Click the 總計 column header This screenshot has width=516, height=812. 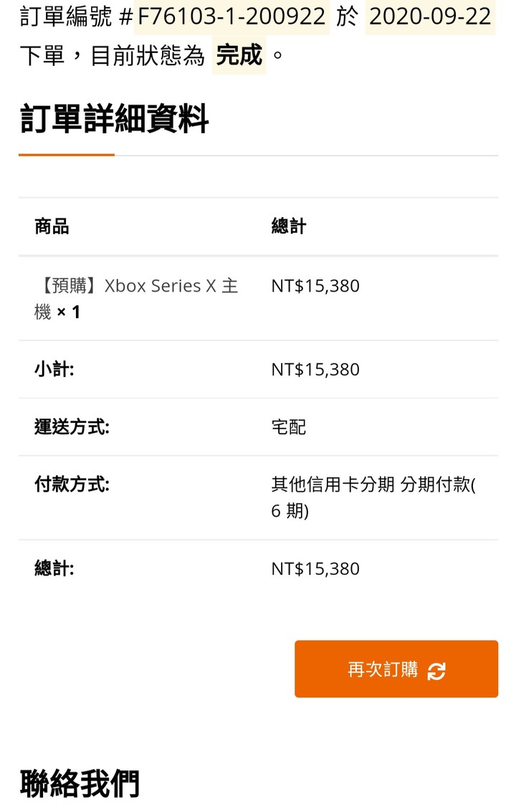click(289, 226)
